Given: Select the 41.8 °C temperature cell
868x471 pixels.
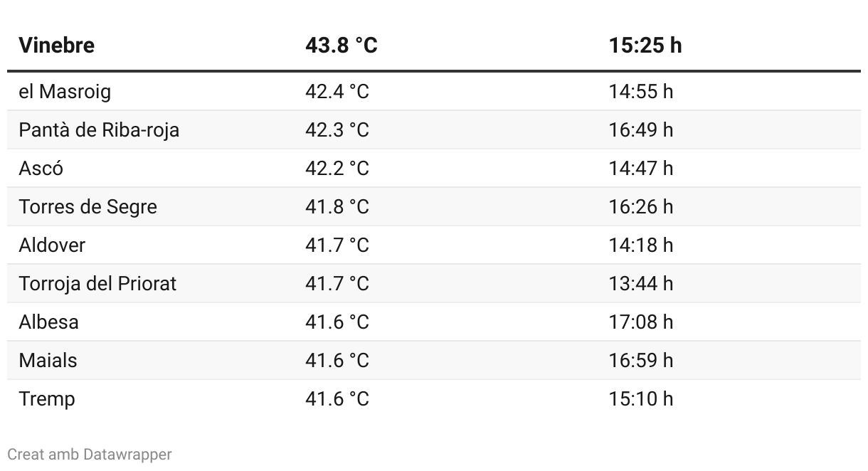Looking at the screenshot, I should [337, 207].
